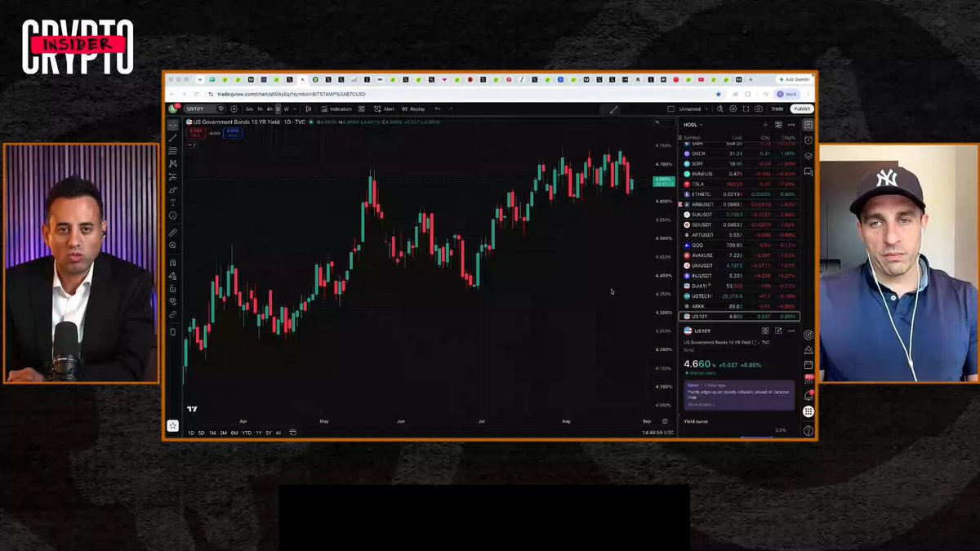Select the QQQ watchlist row
This screenshot has width=980, height=551.
[739, 245]
